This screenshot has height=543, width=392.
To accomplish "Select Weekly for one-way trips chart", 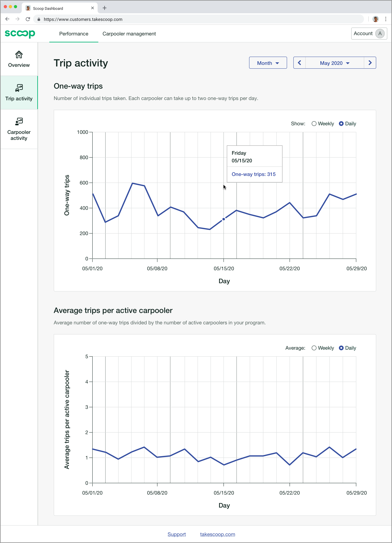I will 314,124.
